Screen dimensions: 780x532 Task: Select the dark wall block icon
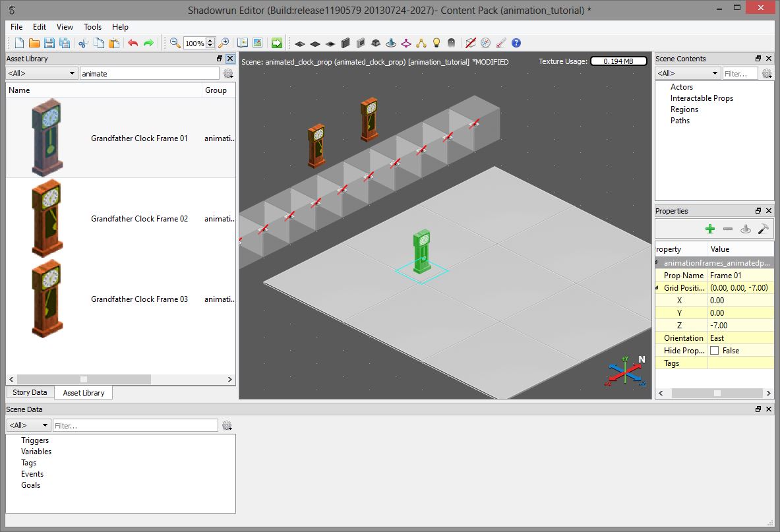[345, 44]
